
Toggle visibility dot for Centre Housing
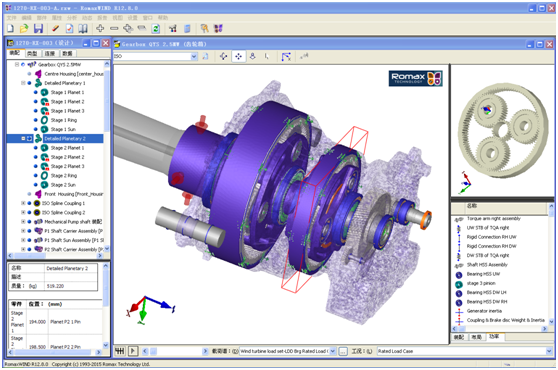[x=30, y=74]
